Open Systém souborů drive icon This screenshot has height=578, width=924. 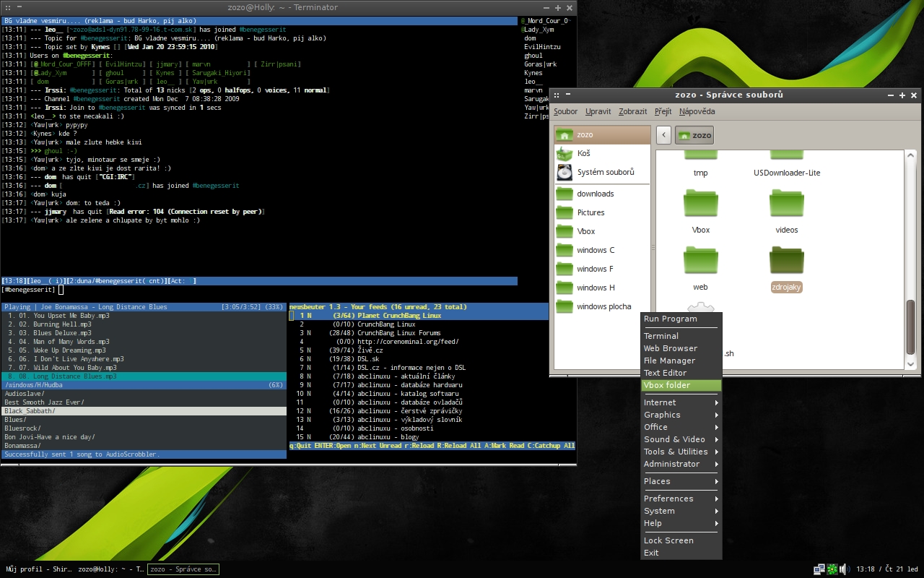point(565,172)
